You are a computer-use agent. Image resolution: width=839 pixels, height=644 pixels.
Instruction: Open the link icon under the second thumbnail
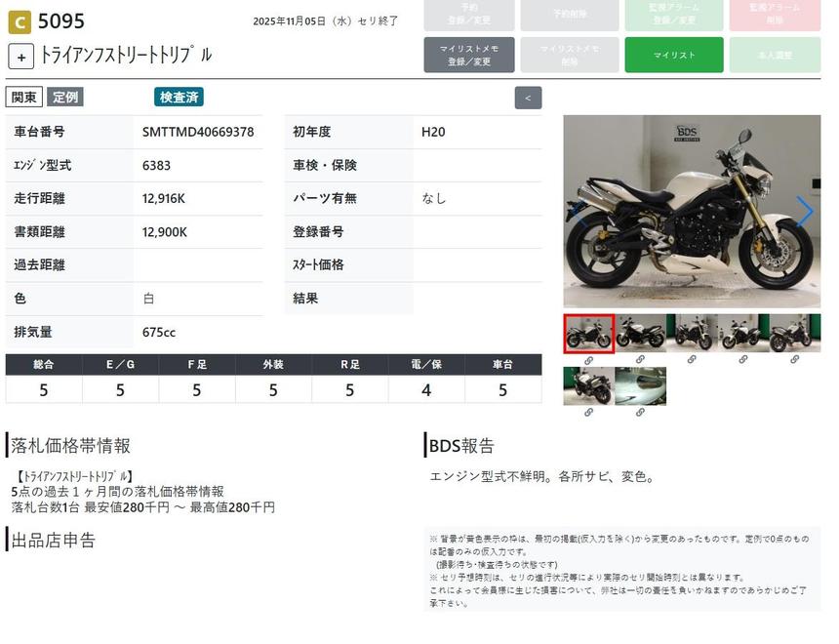click(640, 360)
